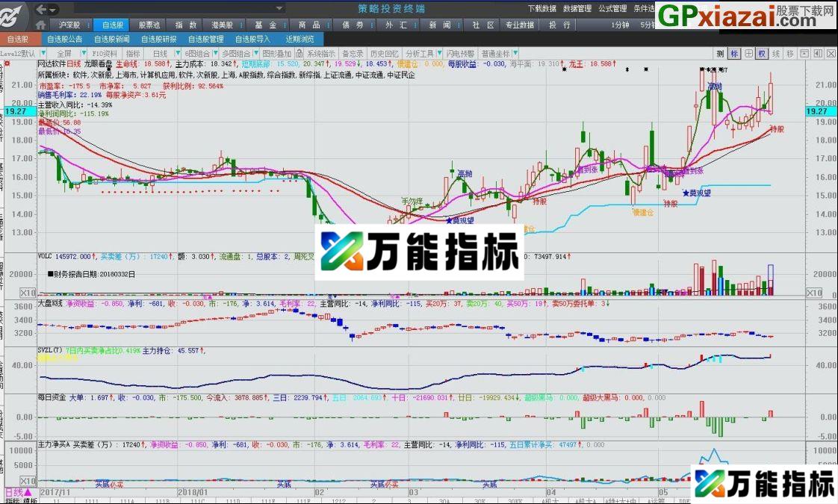Click the 闪电预警 lightning alert icon

coord(461,53)
